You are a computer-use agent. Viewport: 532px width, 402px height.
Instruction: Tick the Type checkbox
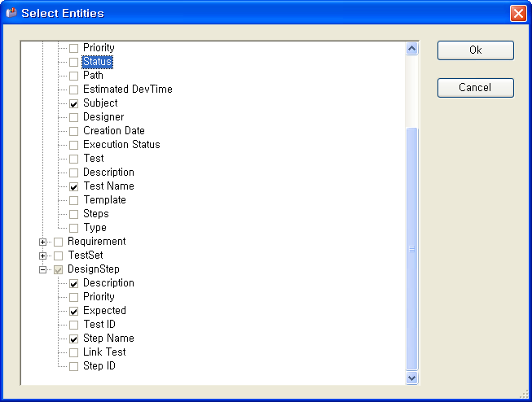coord(73,228)
